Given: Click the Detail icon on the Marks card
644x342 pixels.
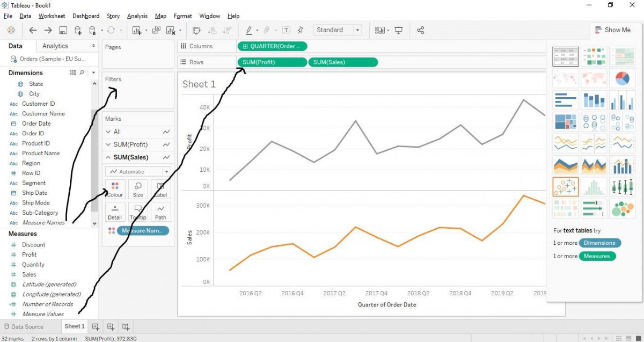Looking at the screenshot, I should (114, 212).
